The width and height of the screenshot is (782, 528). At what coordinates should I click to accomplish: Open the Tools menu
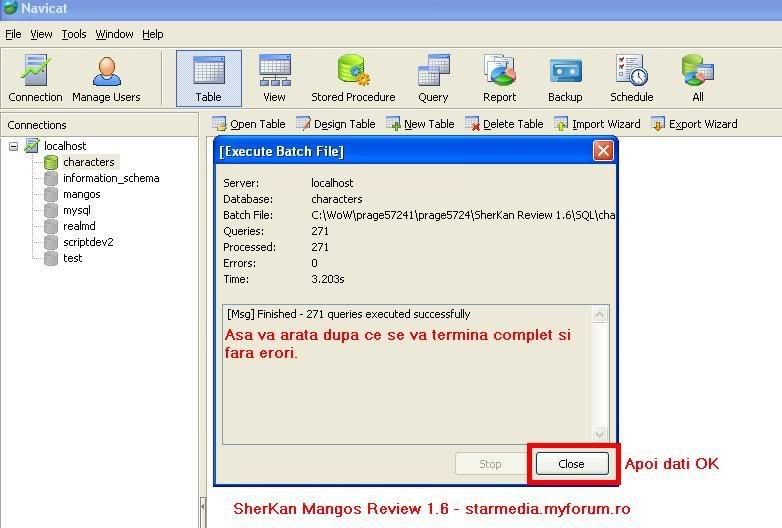tap(74, 34)
